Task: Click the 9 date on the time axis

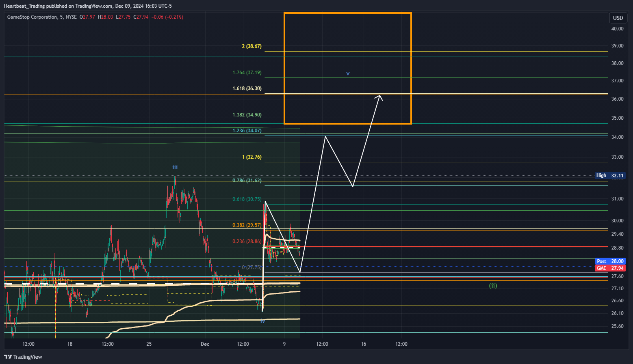Action: coord(284,344)
